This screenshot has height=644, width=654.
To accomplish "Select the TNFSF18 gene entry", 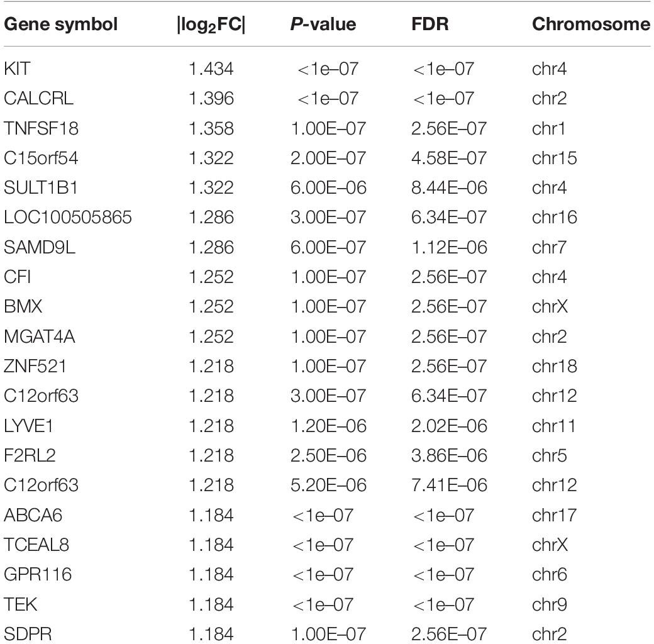I will coord(41,128).
